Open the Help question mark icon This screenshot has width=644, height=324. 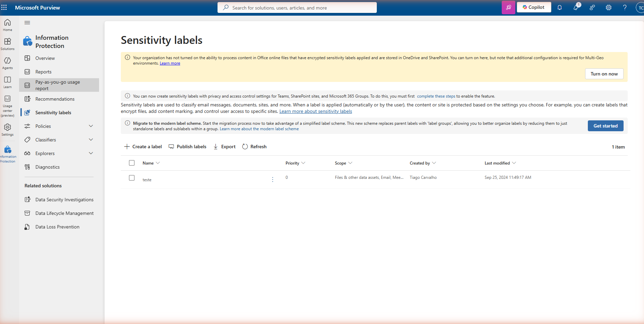click(x=625, y=7)
